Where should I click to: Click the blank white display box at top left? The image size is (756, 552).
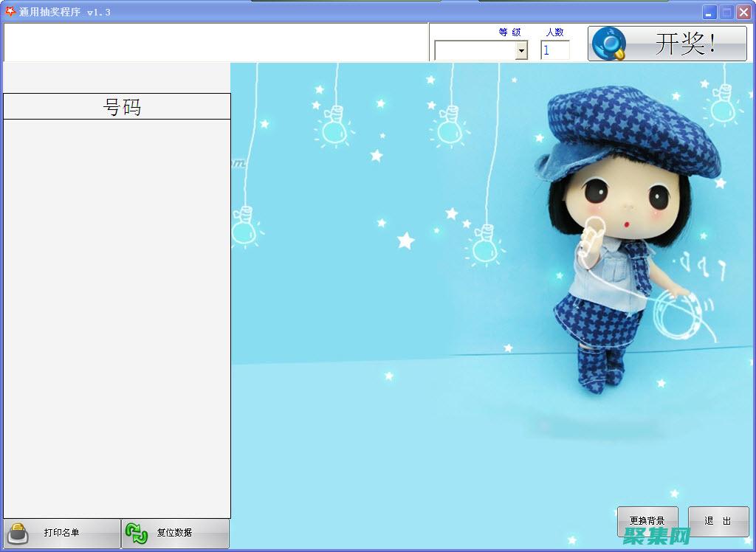pyautogui.click(x=216, y=42)
